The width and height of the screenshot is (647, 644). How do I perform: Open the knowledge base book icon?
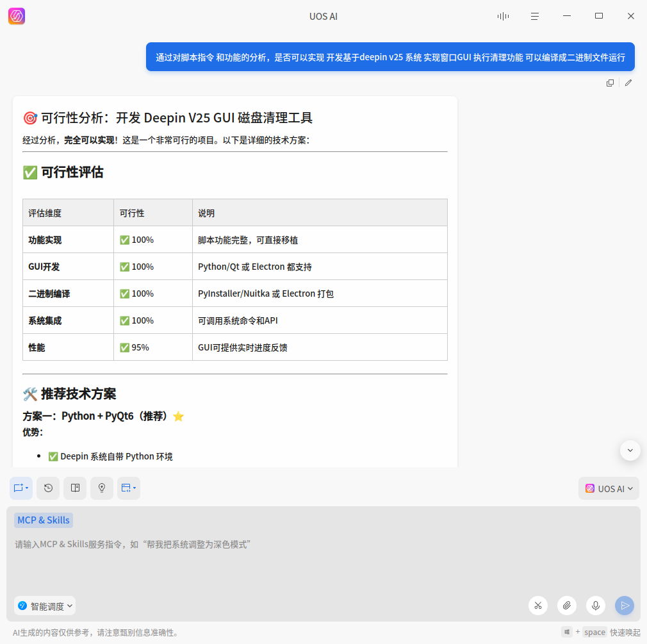point(75,488)
